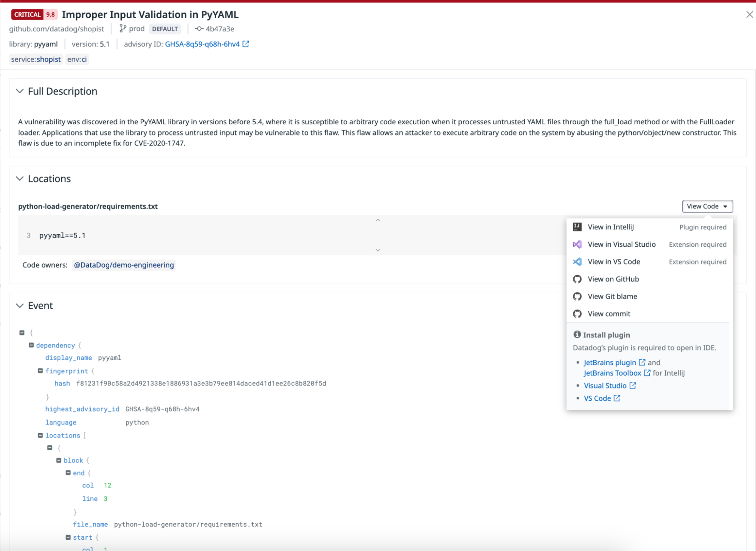Collapse the end JSON node

(x=68, y=473)
